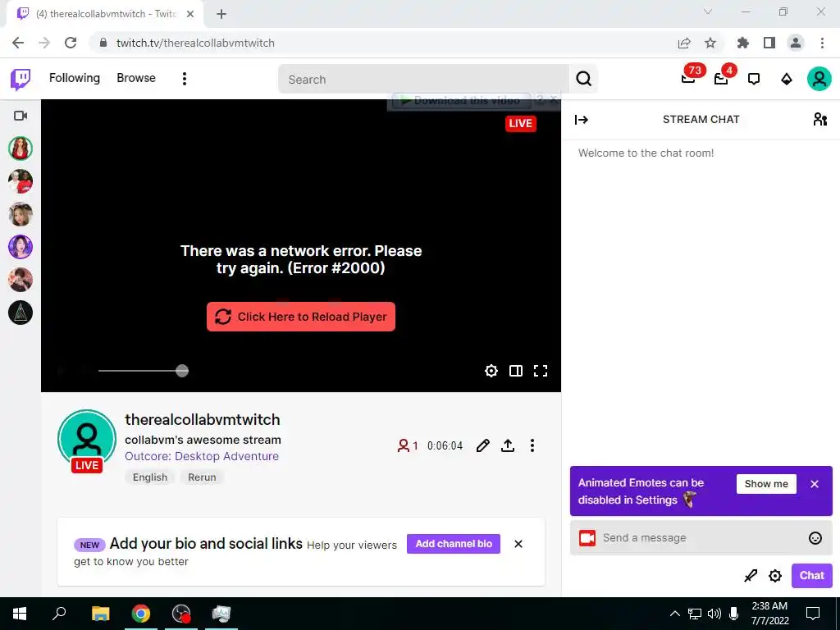Viewport: 840px width, 630px height.
Task: Click the Send a message field
Action: pos(701,538)
